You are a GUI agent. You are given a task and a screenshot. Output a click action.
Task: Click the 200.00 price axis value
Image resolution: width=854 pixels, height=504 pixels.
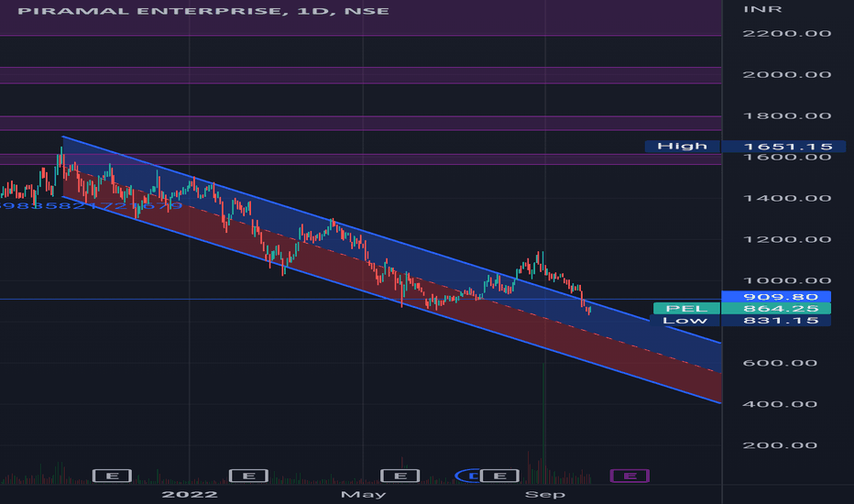tap(780, 445)
